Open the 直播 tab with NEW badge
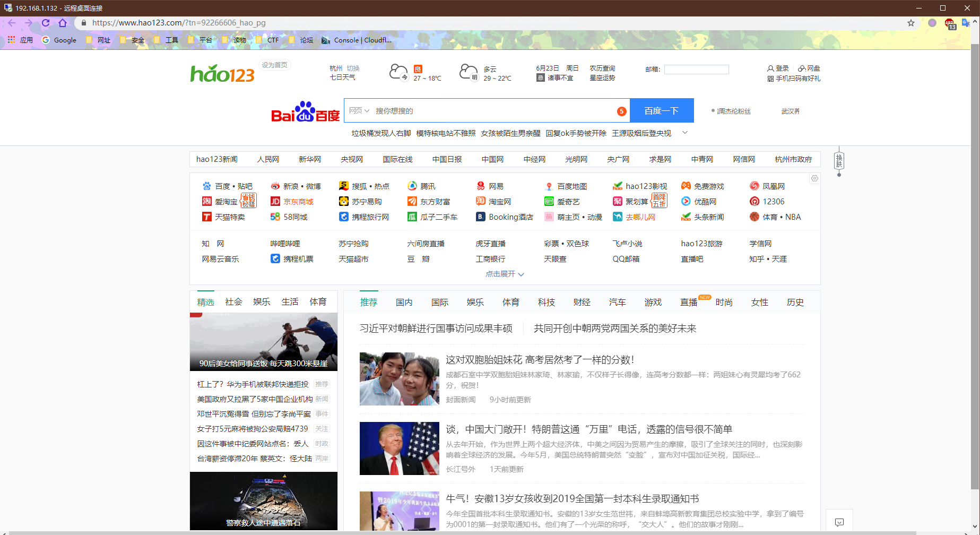Image resolution: width=980 pixels, height=535 pixels. [x=689, y=302]
